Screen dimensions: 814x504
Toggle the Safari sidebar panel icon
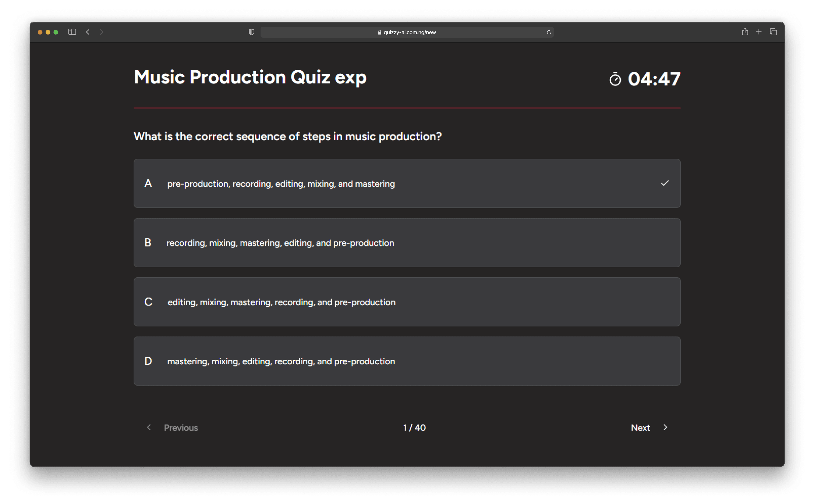click(72, 32)
